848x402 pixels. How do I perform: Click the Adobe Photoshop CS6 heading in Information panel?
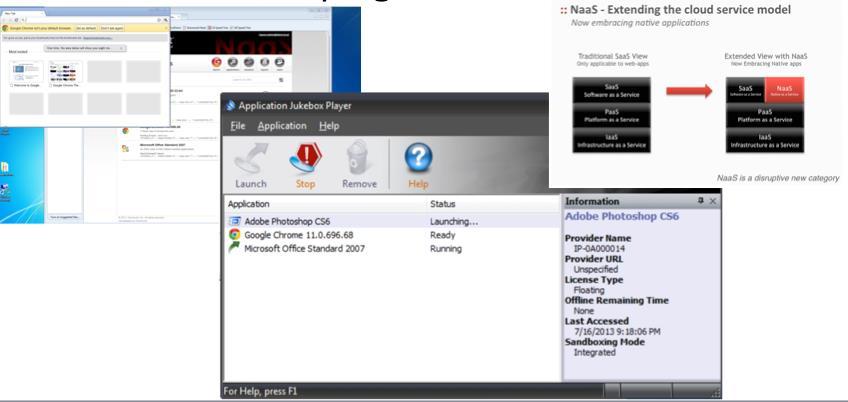tap(622, 216)
